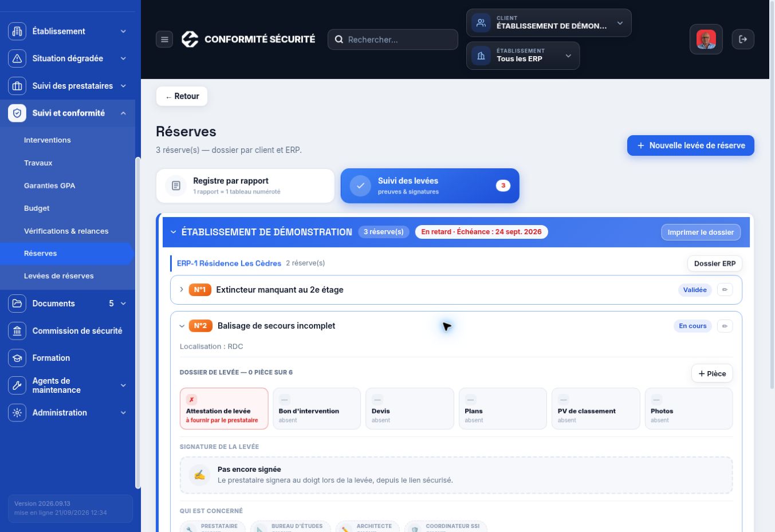The image size is (775, 532).
Task: Go to Garanties GPA menu item
Action: tap(50, 186)
